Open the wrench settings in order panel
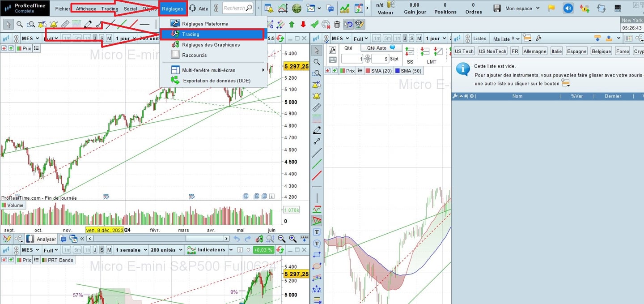Screen dimensions: 644x304 click(332, 50)
